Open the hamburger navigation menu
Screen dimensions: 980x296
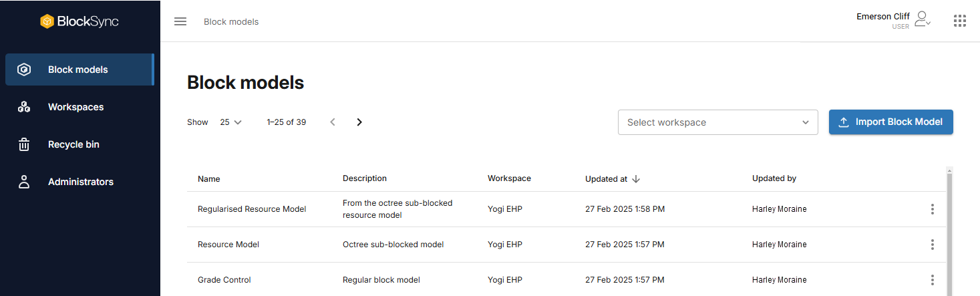click(x=180, y=21)
